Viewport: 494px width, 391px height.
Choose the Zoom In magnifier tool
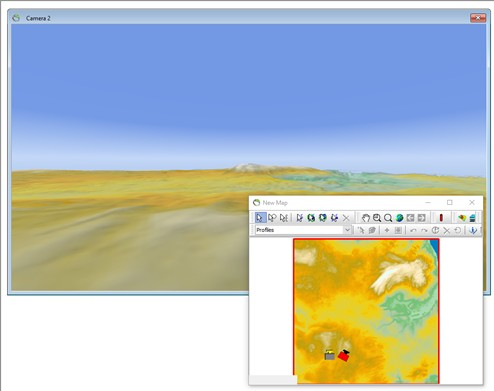coord(377,218)
